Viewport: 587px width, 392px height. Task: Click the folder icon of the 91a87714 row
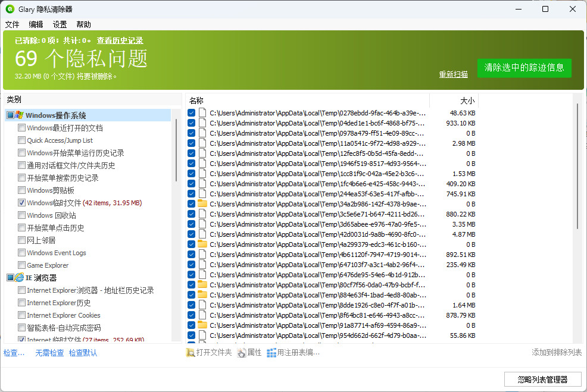coord(202,325)
